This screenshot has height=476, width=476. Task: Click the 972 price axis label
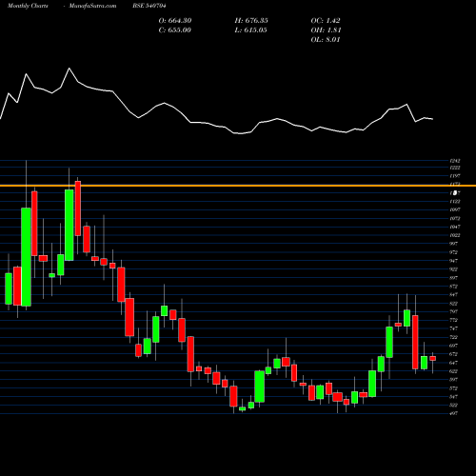coord(454,252)
